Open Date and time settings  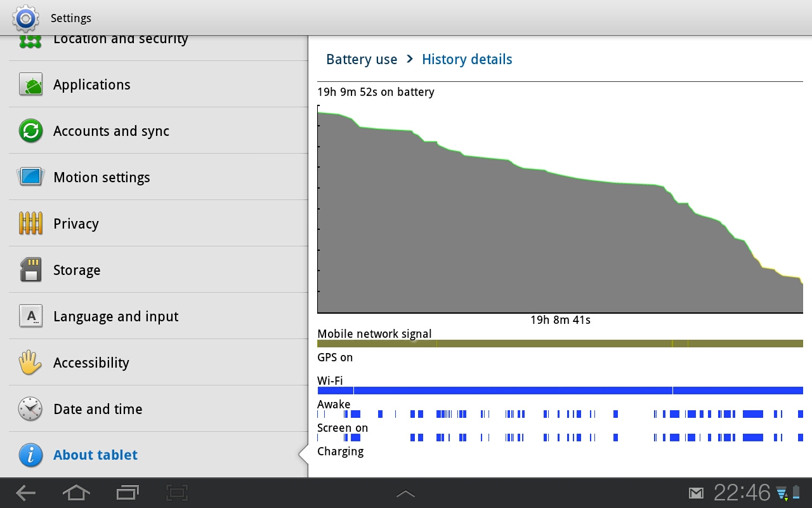(159, 409)
